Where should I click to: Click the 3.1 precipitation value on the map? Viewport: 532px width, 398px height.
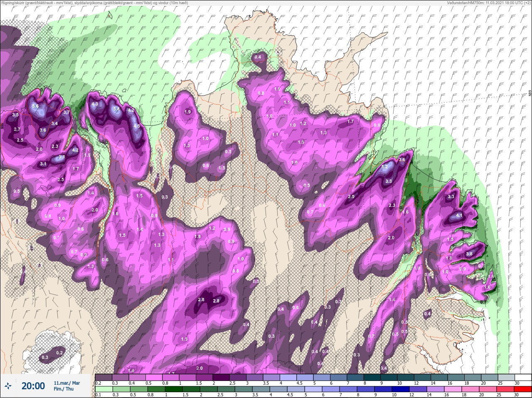43,164
